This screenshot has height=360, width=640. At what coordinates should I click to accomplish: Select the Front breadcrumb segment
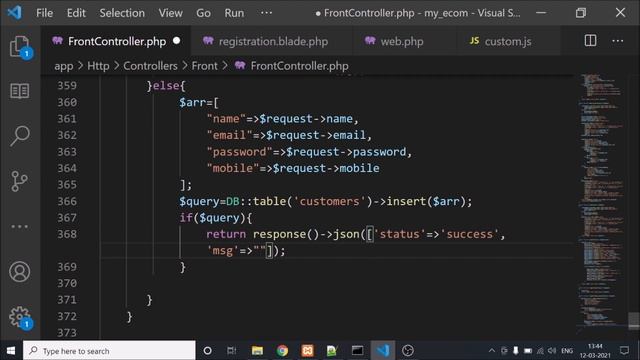click(204, 66)
